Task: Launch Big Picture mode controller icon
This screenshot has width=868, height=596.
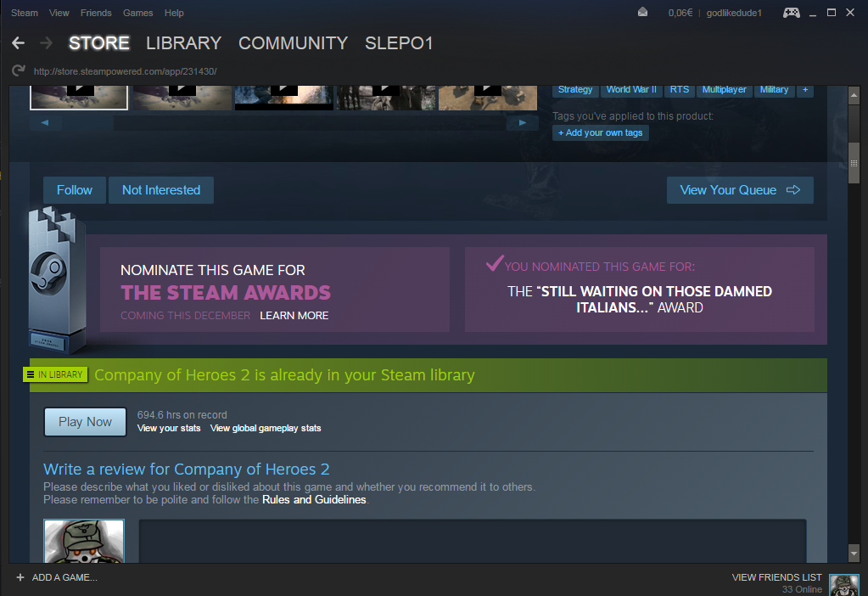Action: point(791,12)
